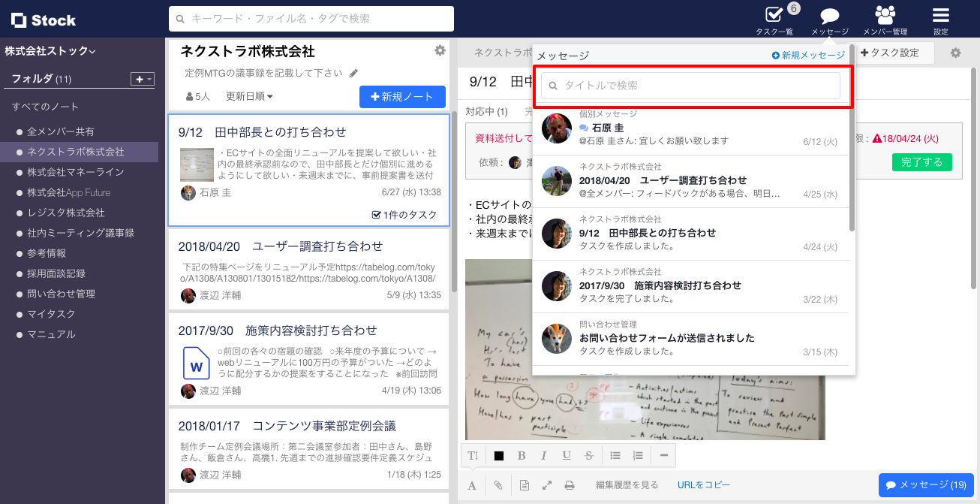
Task: Open the T! text size selector
Action: pos(473,455)
